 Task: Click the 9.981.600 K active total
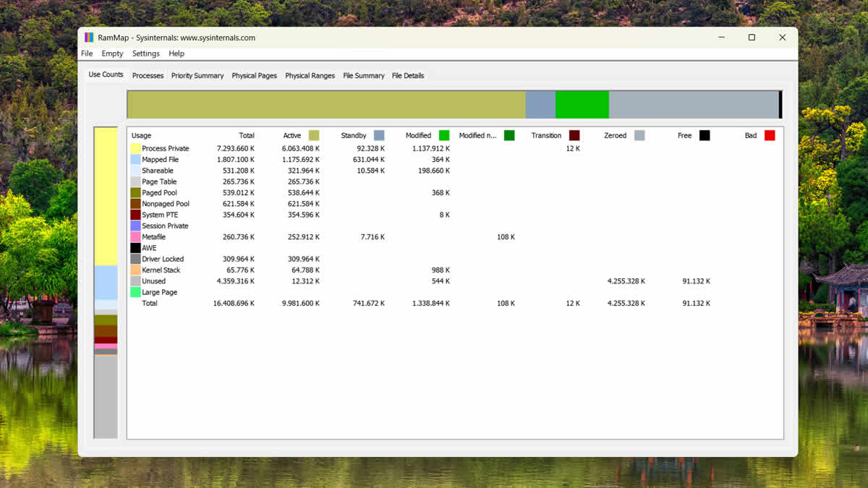(x=300, y=303)
